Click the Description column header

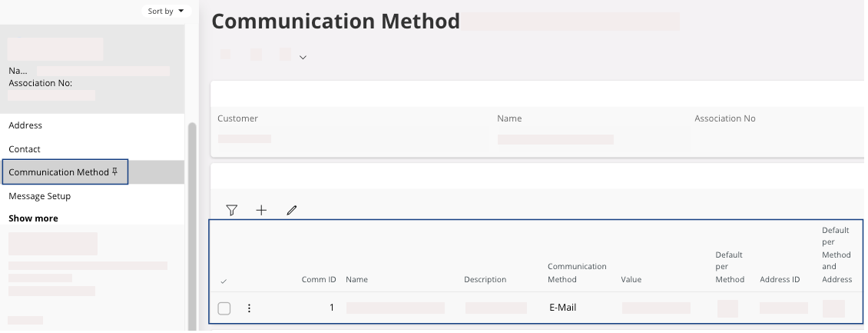pyautogui.click(x=485, y=279)
